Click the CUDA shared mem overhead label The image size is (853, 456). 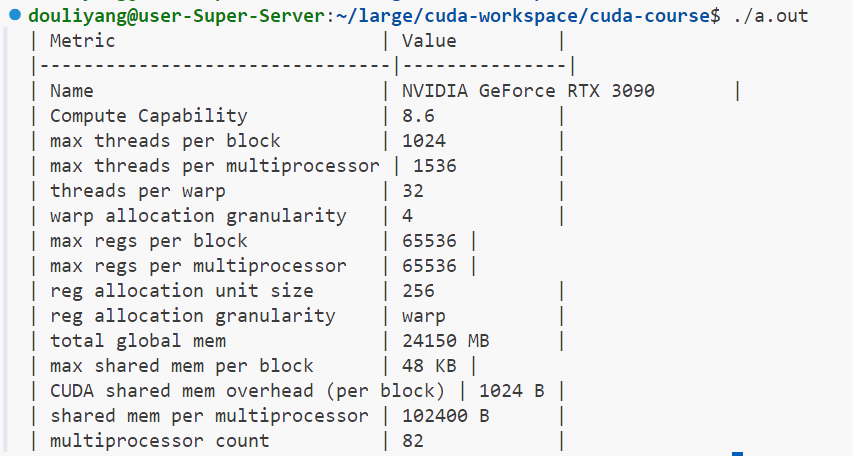(x=247, y=391)
